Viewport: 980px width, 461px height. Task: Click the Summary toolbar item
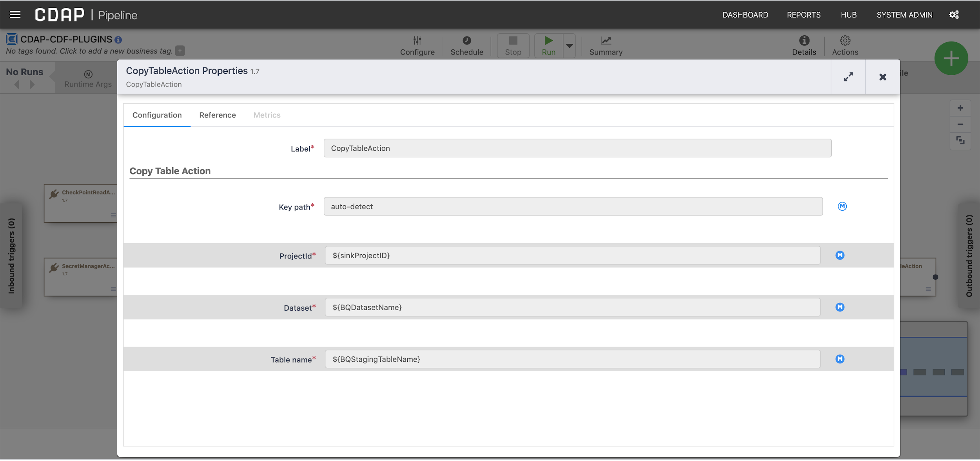606,45
